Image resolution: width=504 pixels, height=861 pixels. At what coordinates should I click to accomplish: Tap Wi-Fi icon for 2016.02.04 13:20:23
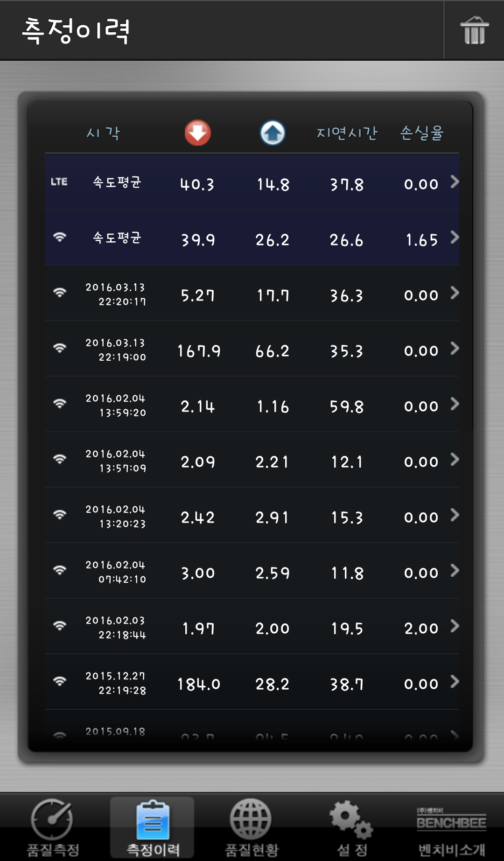60,515
